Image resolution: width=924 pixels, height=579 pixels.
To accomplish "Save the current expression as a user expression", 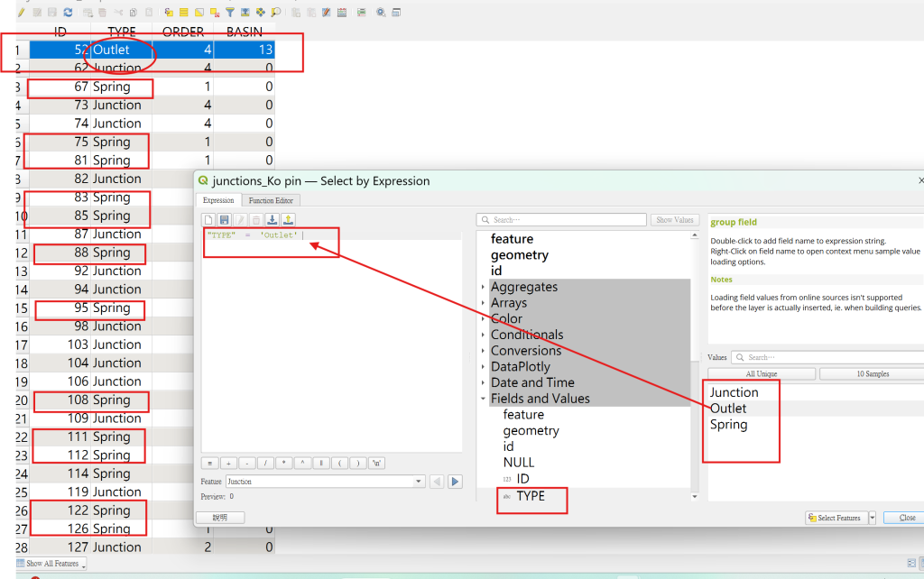I will click(x=224, y=220).
